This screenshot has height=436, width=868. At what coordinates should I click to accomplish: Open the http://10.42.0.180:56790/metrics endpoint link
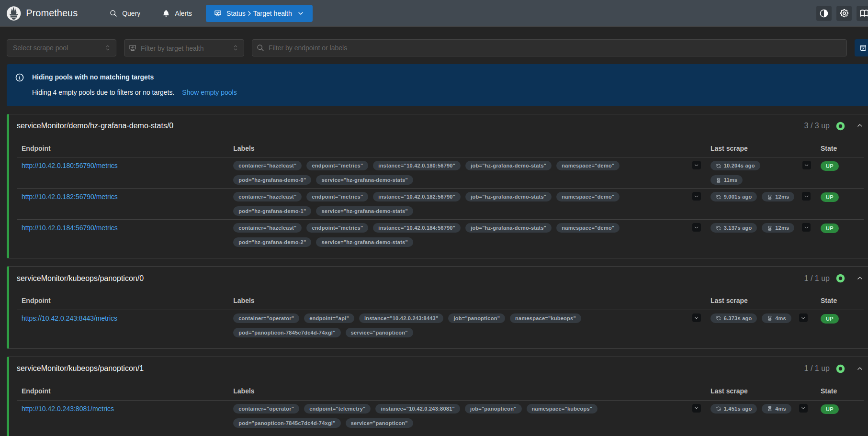tap(69, 166)
